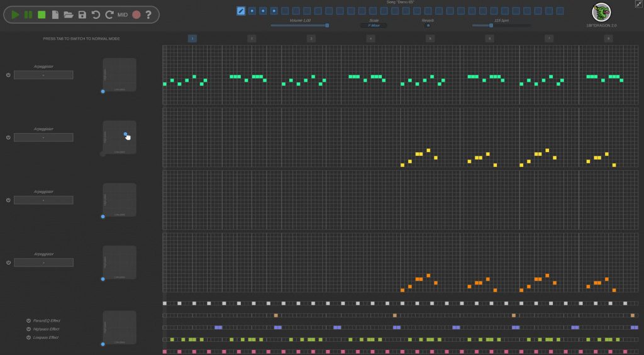Export the song via the MID button
Image resolution: width=644 pixels, height=355 pixels.
pyautogui.click(x=123, y=14)
